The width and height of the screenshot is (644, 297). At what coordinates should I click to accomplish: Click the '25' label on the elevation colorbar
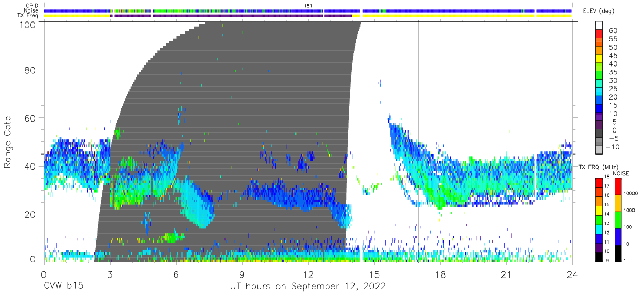(x=613, y=89)
